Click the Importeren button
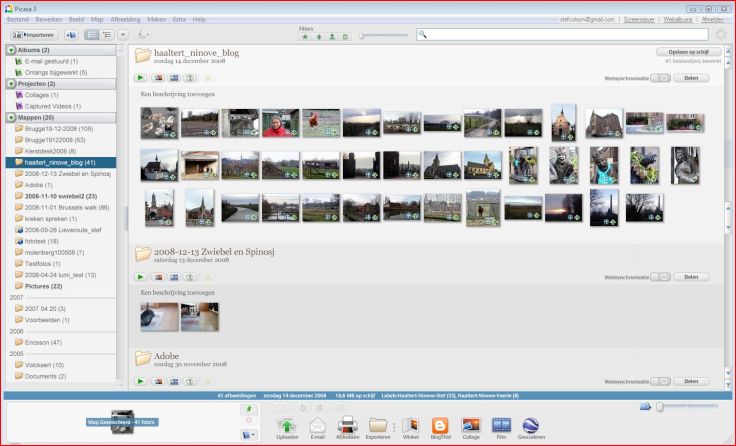 pyautogui.click(x=35, y=34)
